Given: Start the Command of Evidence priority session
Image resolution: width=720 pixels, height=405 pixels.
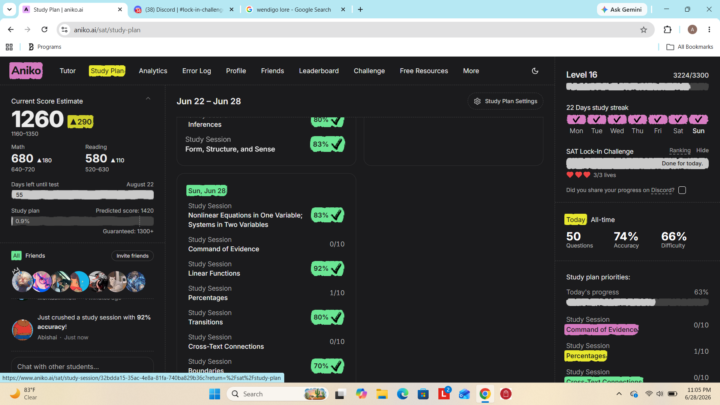Looking at the screenshot, I should 601,329.
